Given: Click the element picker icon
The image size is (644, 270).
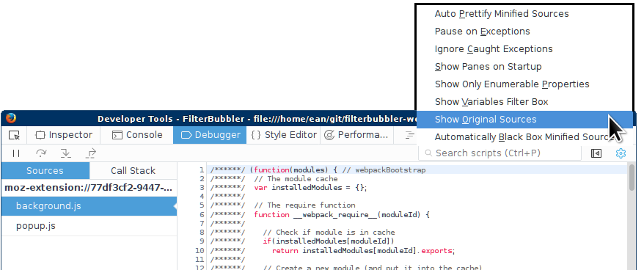Looking at the screenshot, I should 14,135.
